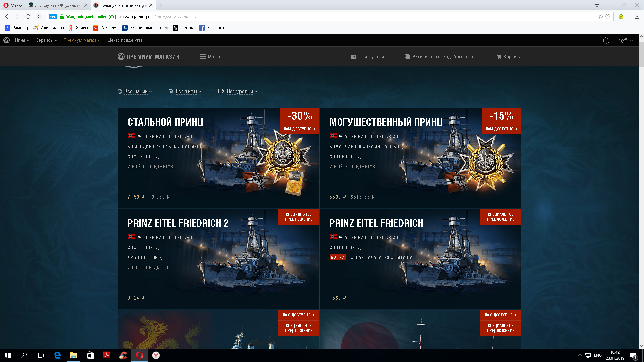Screen dimensions: 644x362
Task: Click Активировать код Wargaming
Action: click(x=440, y=57)
